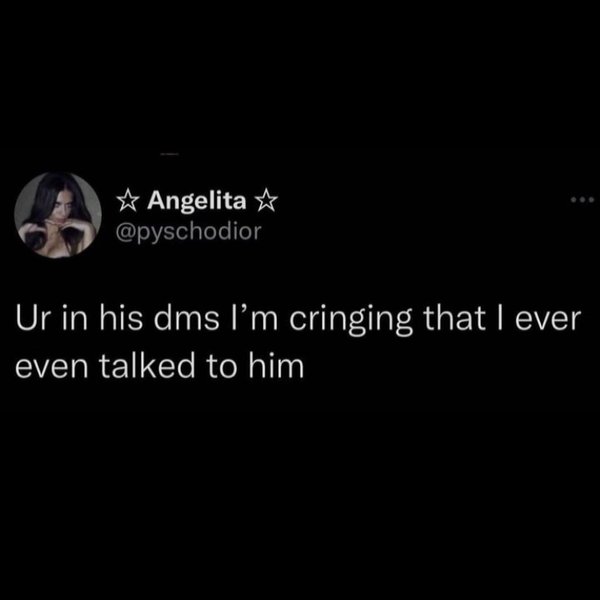Open the Angelita display name link
Viewport: 600px width, 600px height.
(197, 201)
